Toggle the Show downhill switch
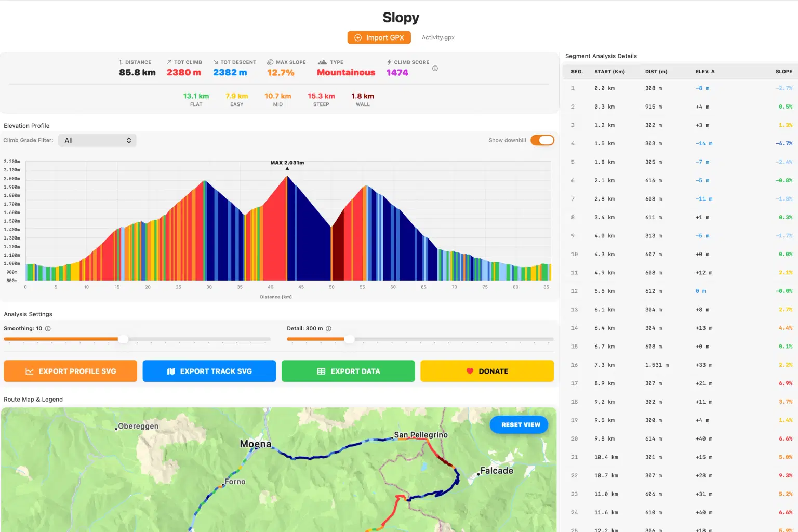Viewport: 798px width, 532px height. point(542,140)
